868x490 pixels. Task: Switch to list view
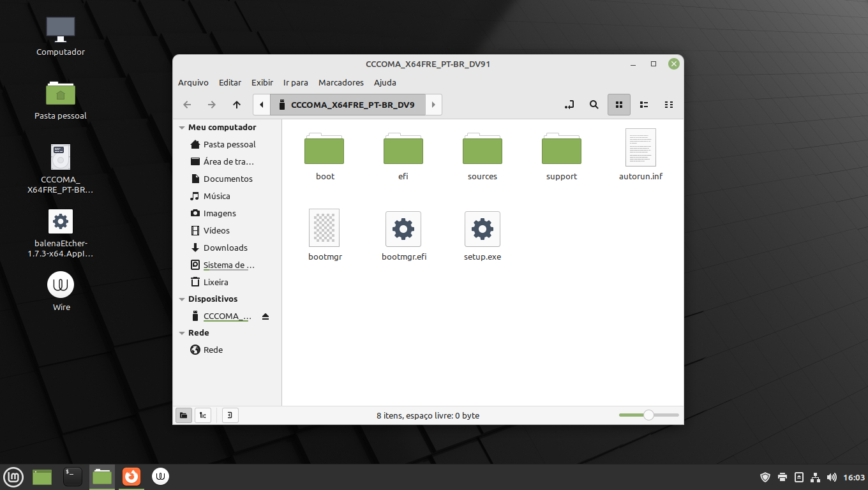coord(644,105)
